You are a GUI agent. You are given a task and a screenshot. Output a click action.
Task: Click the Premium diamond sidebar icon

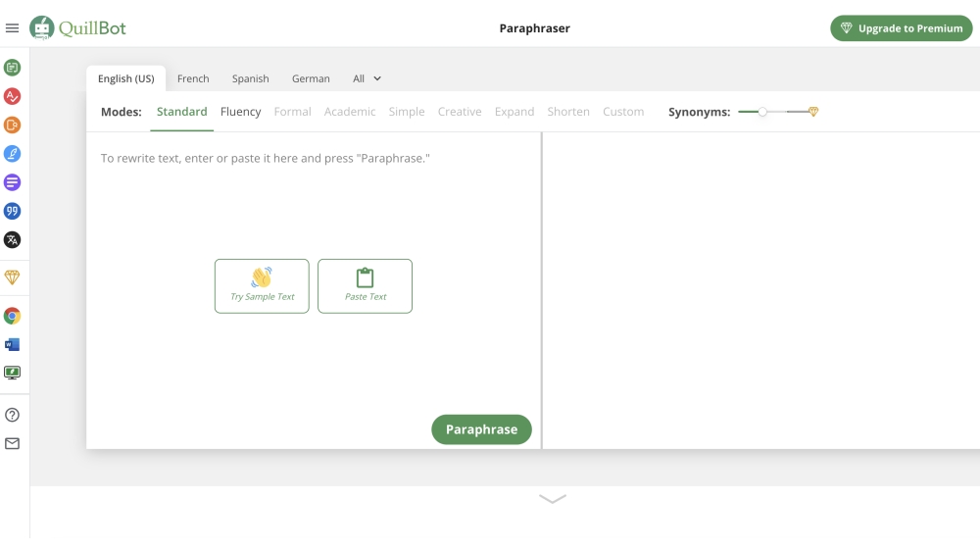(12, 276)
